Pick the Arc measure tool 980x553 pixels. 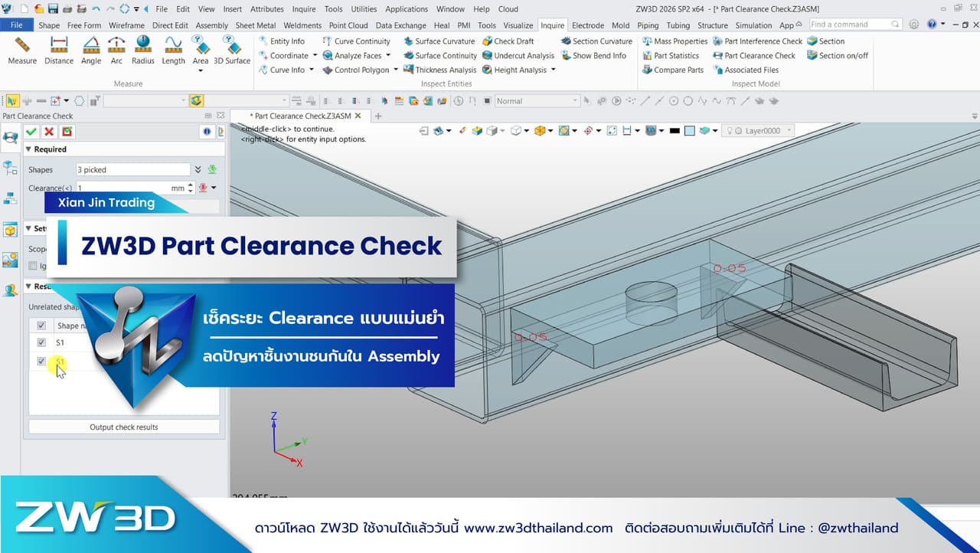[x=116, y=50]
